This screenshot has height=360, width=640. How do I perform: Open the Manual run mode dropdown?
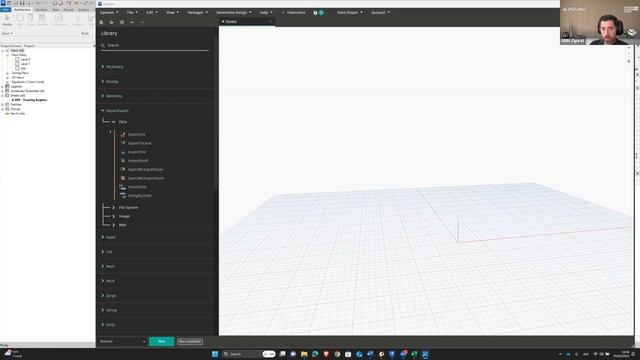point(122,341)
